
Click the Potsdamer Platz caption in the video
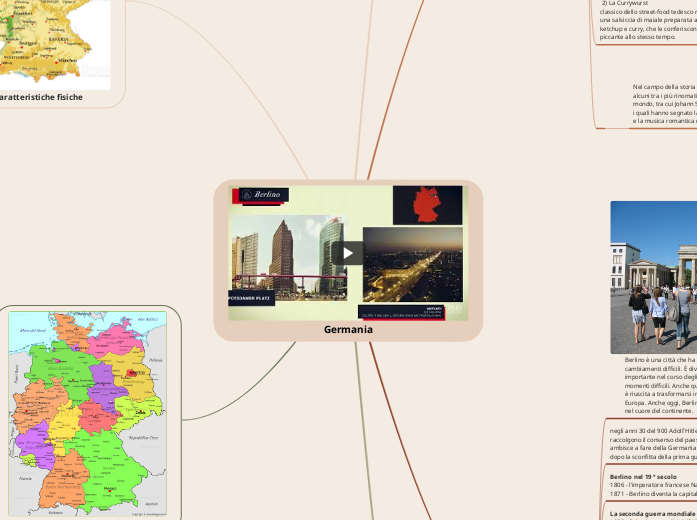point(252,298)
